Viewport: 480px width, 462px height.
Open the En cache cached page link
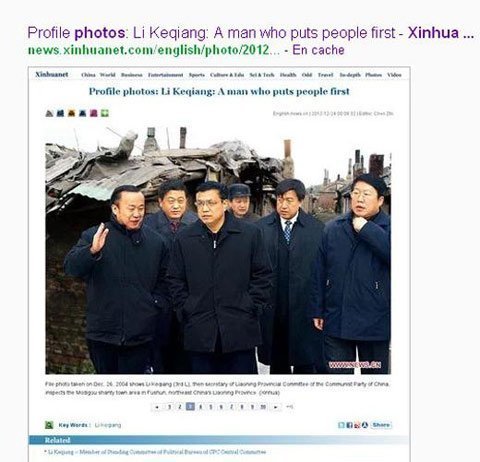click(x=318, y=50)
